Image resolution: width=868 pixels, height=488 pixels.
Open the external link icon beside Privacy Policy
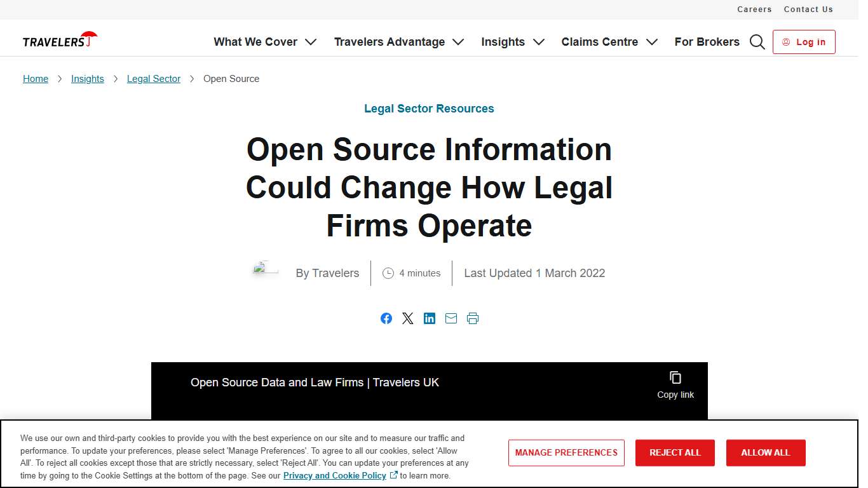tap(393, 474)
